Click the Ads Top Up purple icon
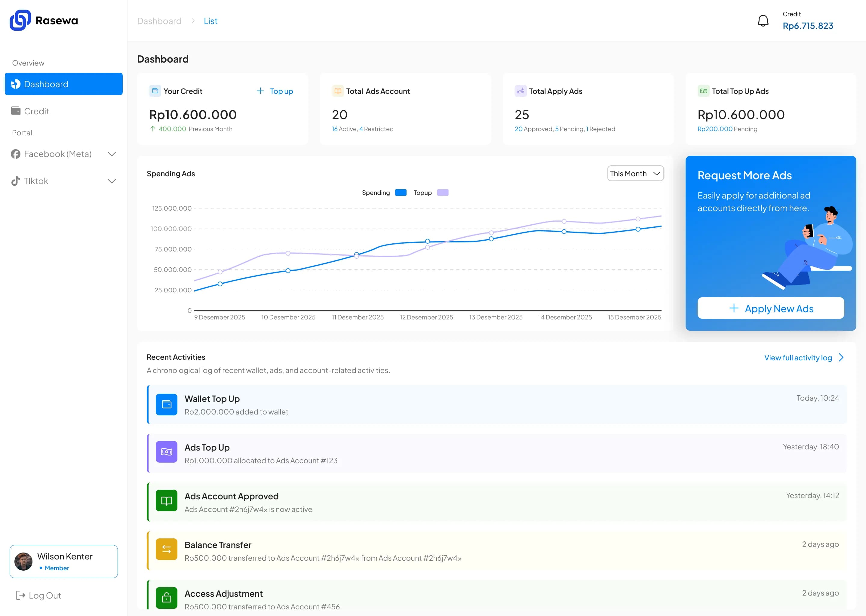 [167, 452]
